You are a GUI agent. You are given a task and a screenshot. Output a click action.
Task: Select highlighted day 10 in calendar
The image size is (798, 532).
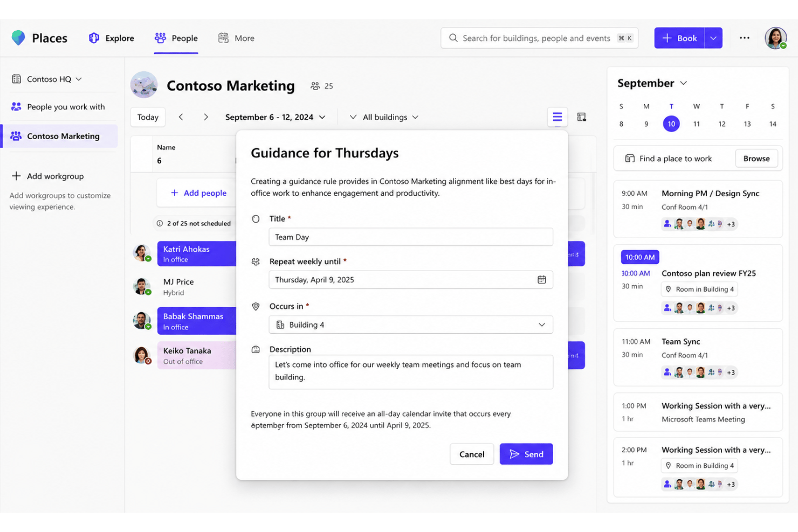[671, 124]
